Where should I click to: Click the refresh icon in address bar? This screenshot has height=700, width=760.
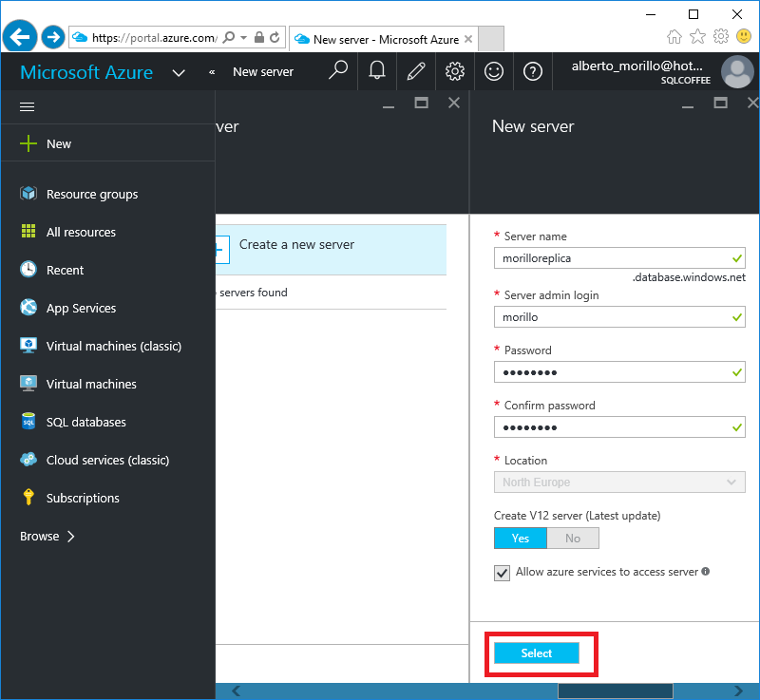(275, 37)
